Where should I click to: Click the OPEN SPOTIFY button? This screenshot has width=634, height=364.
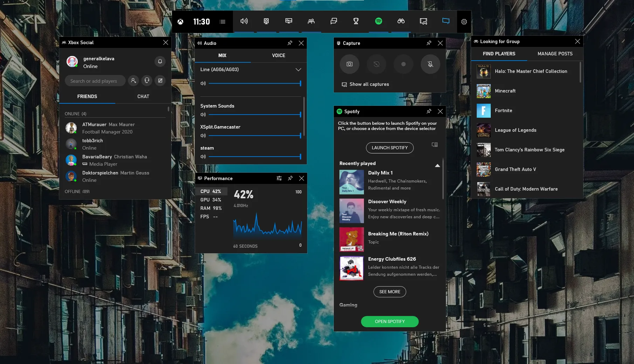[x=390, y=322]
